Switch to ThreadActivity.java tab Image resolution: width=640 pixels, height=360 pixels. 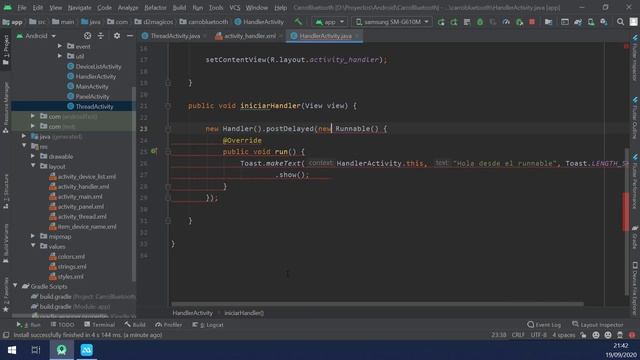175,36
